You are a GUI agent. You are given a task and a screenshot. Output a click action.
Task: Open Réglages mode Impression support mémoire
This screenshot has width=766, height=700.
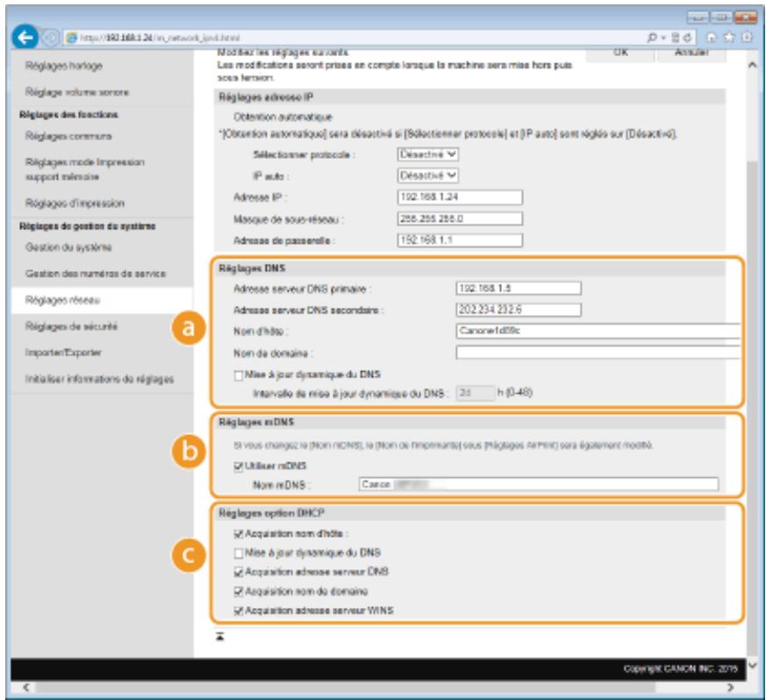[85, 169]
